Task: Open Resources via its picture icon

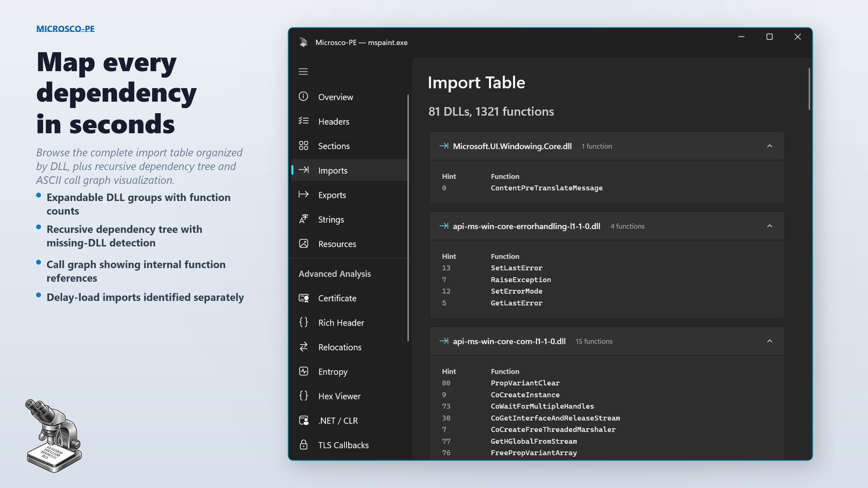Action: 303,244
